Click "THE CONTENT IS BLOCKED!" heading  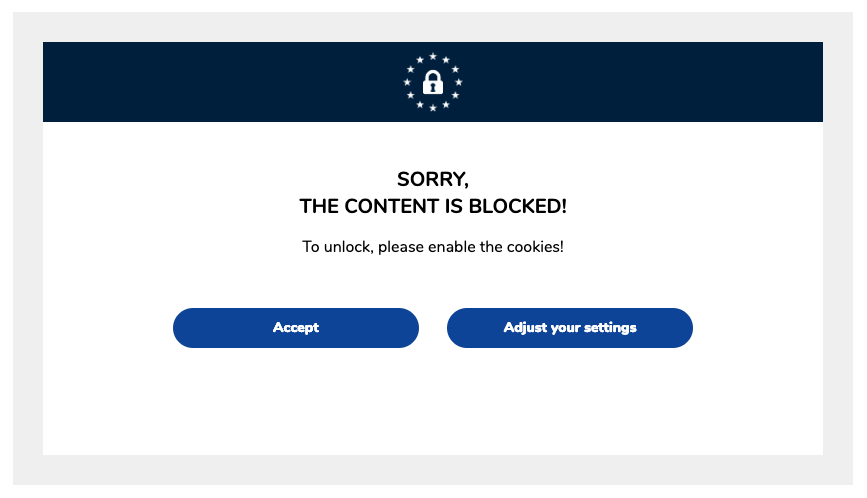tap(433, 206)
